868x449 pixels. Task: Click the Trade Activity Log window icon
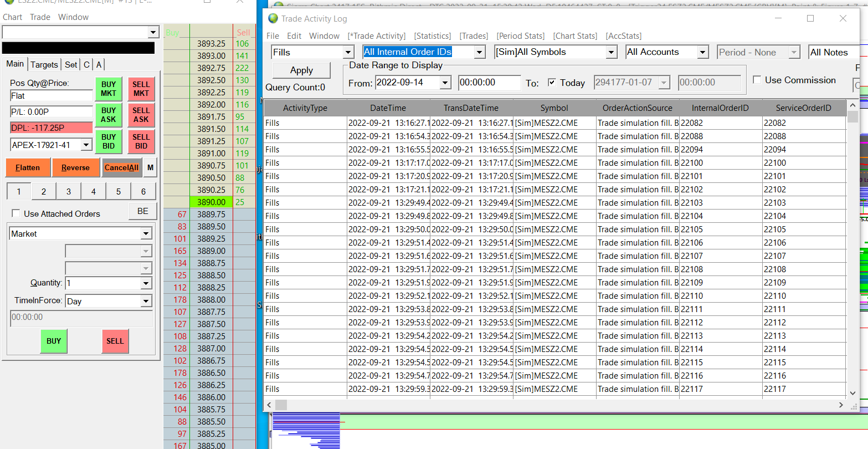click(273, 18)
